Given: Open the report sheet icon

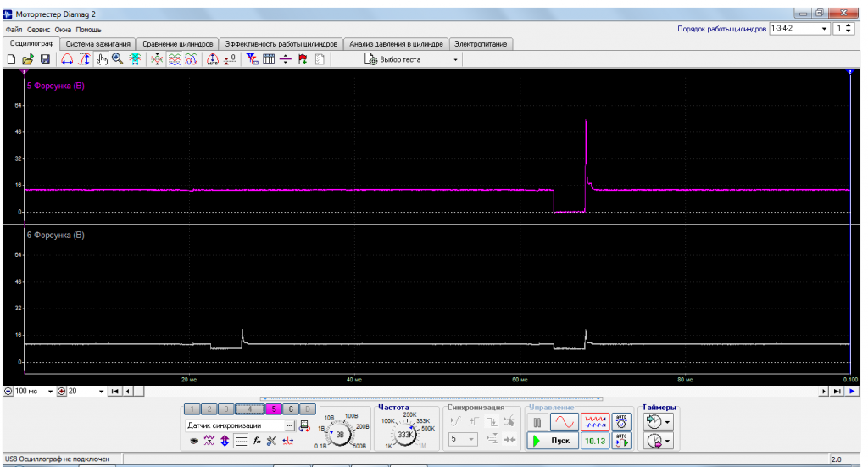Looking at the screenshot, I should pyautogui.click(x=320, y=59).
